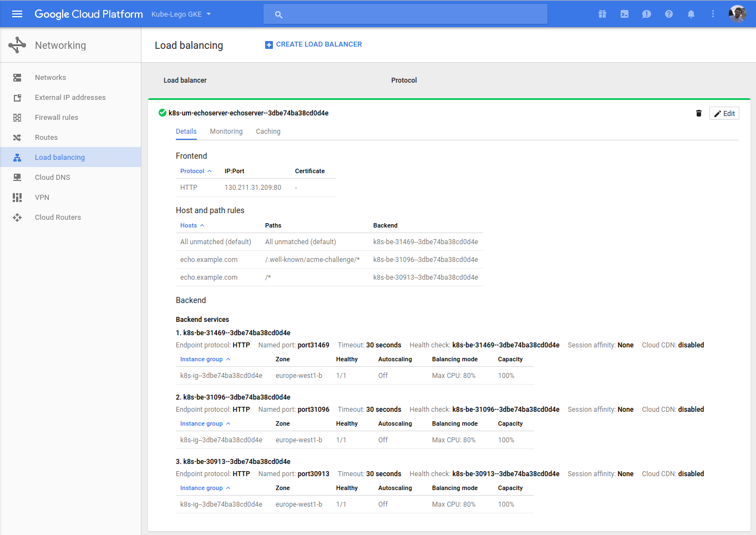The height and width of the screenshot is (535, 756).
Task: Open health check k8s-be-30913 link
Action: pos(506,474)
